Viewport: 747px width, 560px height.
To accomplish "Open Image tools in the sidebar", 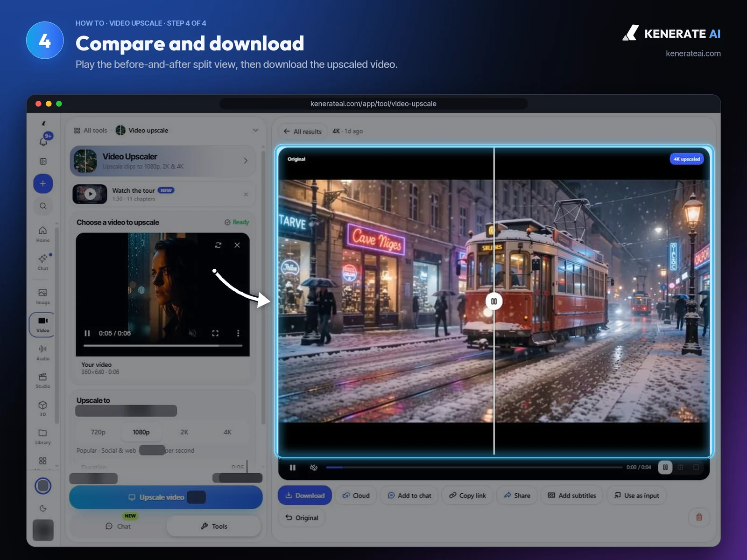I will tap(43, 296).
